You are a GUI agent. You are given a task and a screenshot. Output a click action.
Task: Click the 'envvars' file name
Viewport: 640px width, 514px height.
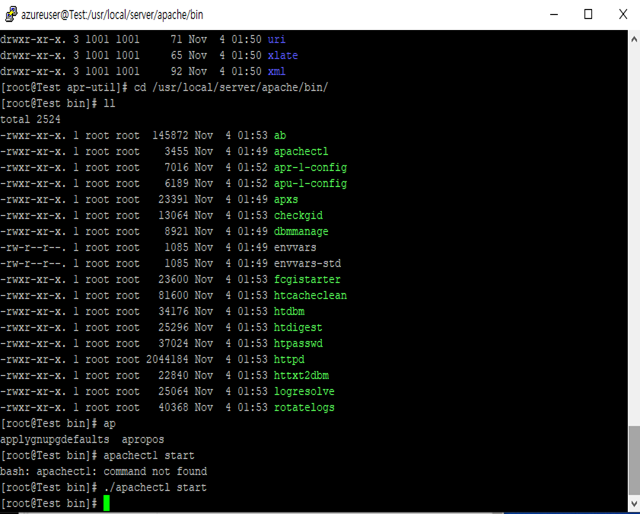295,247
